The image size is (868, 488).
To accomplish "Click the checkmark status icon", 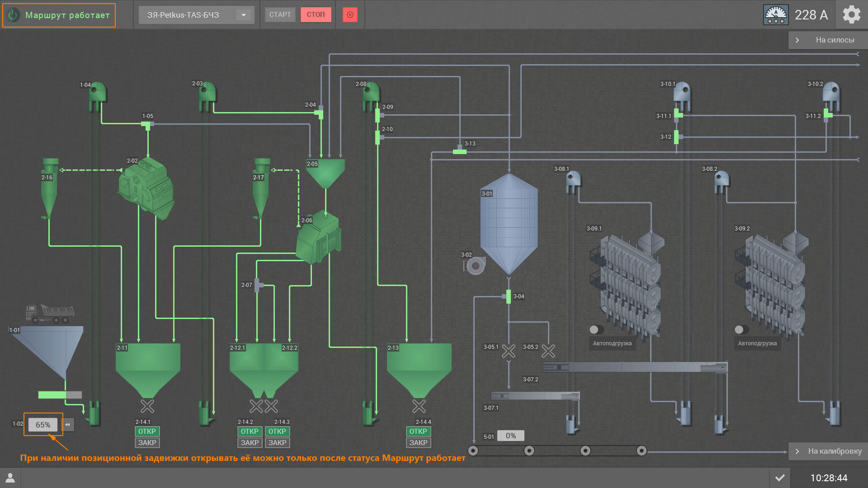I will click(780, 478).
